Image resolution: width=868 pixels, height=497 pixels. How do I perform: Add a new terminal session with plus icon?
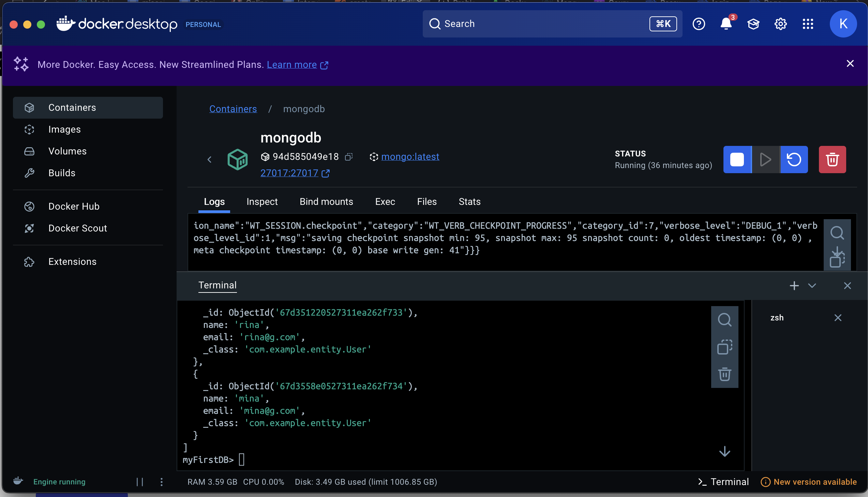point(794,286)
